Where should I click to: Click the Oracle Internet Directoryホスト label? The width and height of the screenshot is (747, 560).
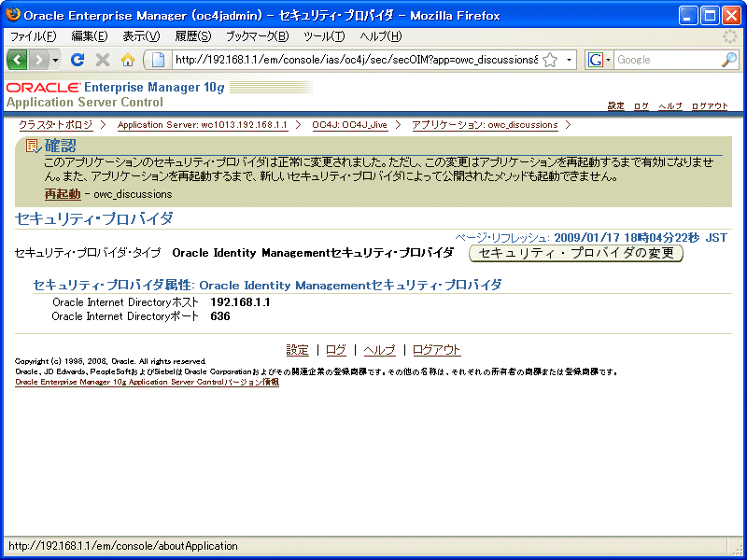[x=125, y=302]
